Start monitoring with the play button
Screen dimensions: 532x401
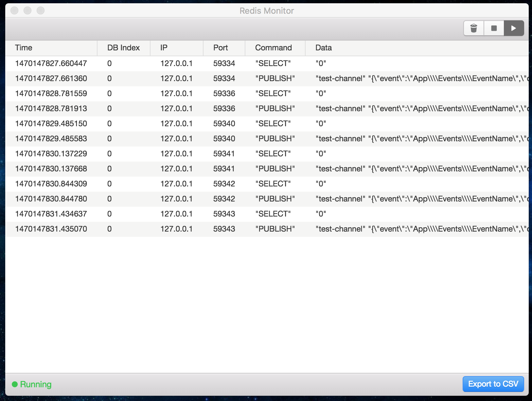pos(514,28)
